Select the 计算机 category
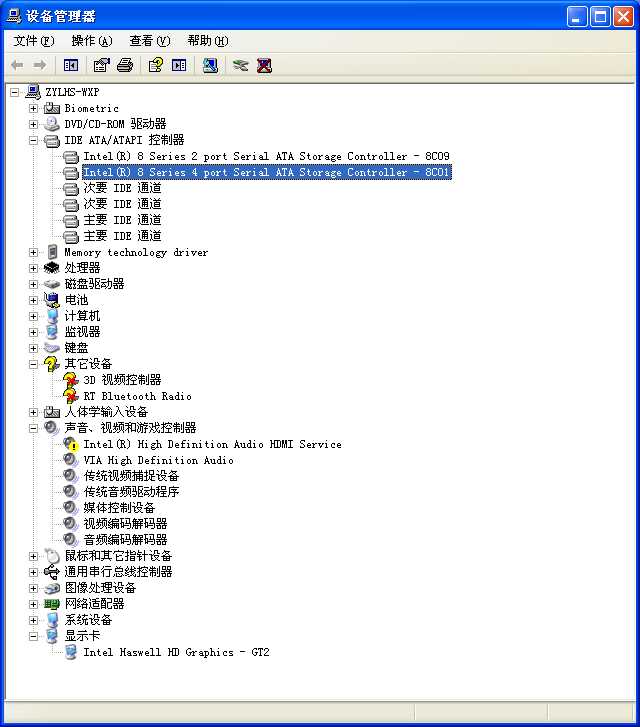Screen dimensions: 640x727 coord(82,316)
